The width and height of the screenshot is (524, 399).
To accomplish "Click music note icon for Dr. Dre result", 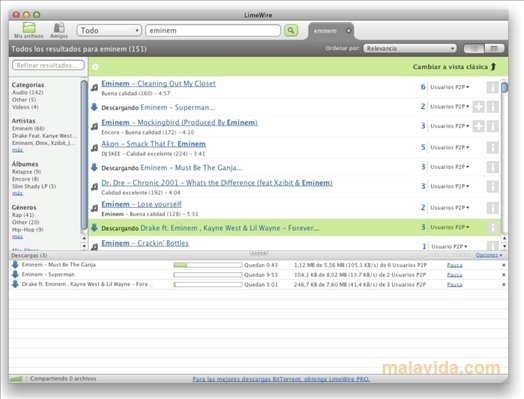I will tap(95, 186).
